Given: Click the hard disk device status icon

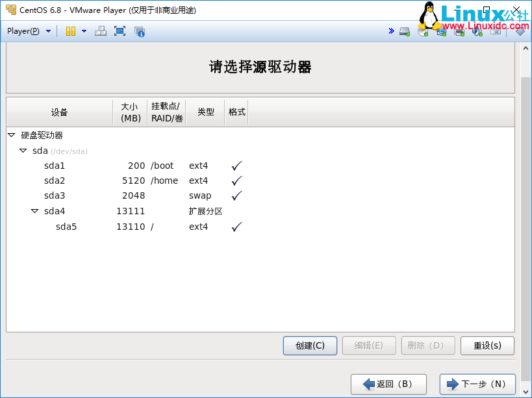Looking at the screenshot, I should (x=405, y=31).
